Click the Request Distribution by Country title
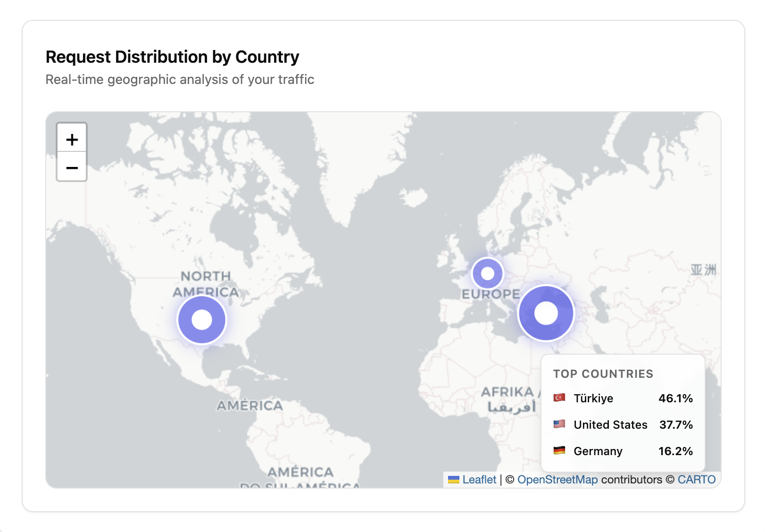 [172, 57]
